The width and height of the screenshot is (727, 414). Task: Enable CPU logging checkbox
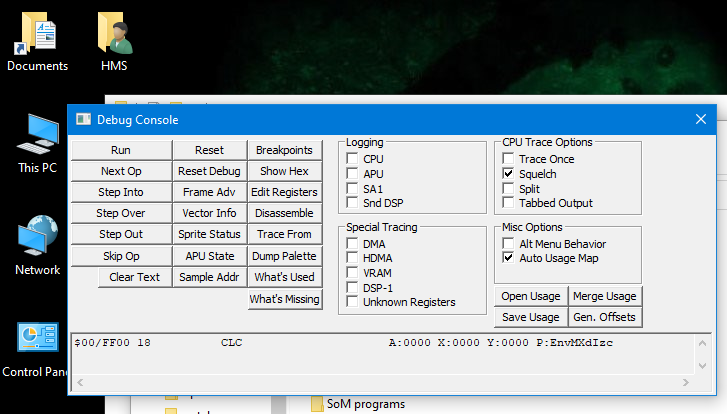click(x=352, y=159)
